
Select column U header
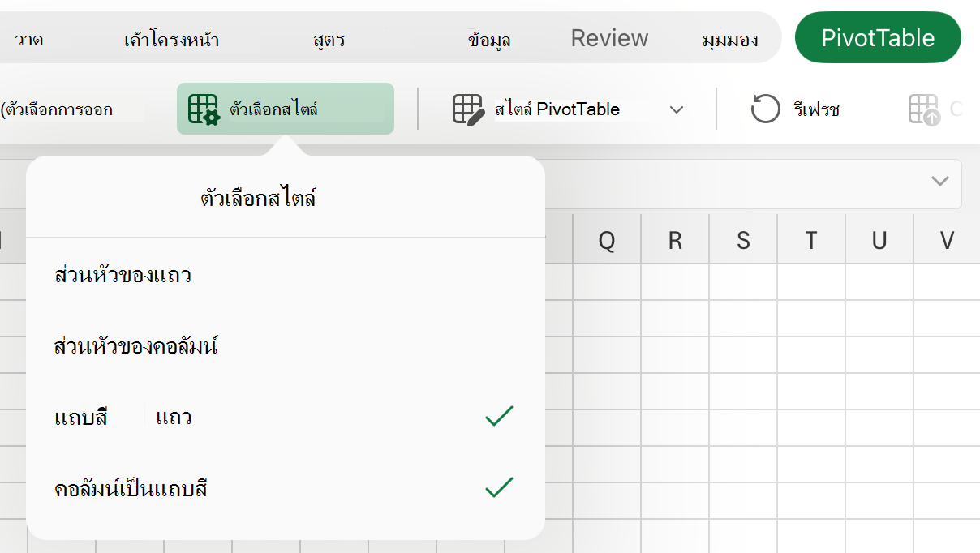coord(879,240)
